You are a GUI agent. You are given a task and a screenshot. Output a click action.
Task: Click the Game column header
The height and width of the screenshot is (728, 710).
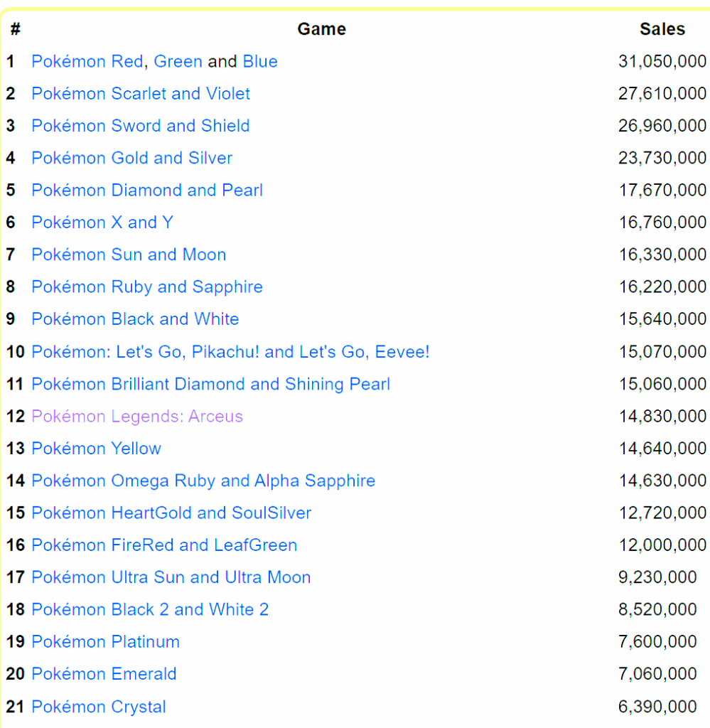pyautogui.click(x=321, y=29)
